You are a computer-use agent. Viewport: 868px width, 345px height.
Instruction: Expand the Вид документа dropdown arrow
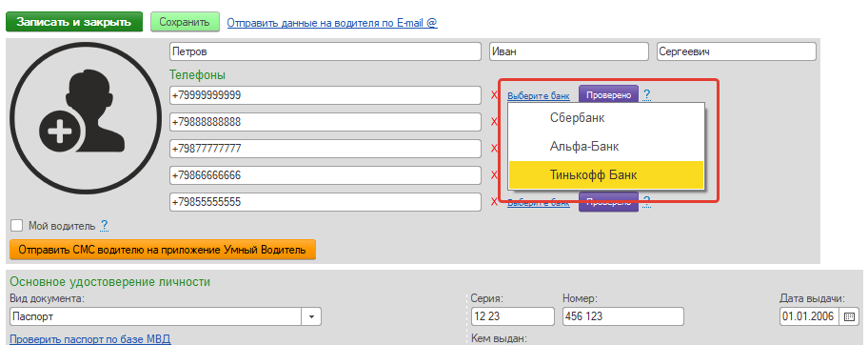[311, 316]
